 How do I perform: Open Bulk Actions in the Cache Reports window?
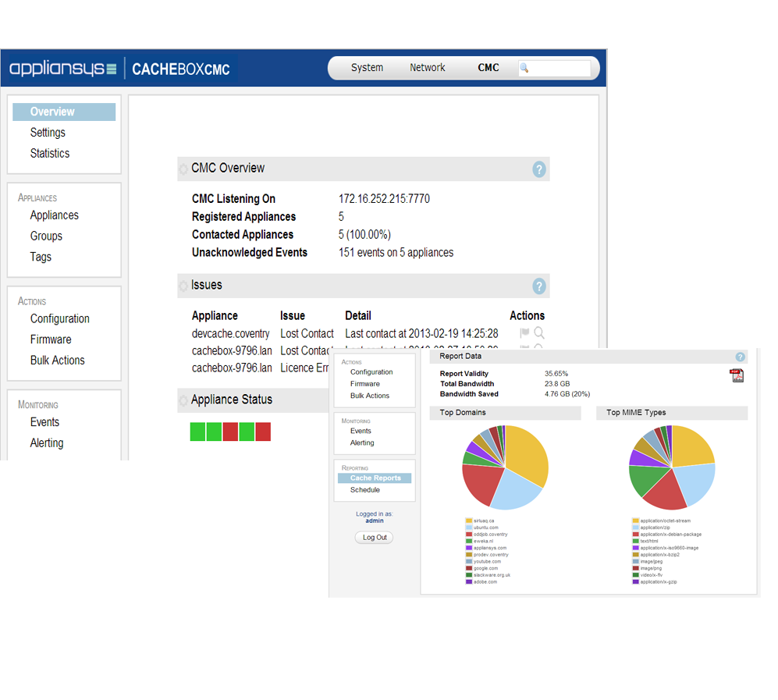coord(370,396)
